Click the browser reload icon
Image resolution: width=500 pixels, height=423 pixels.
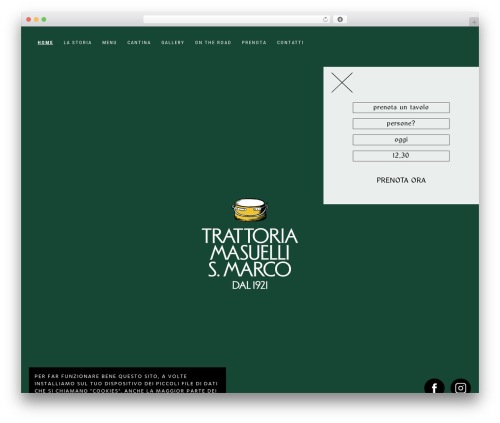(x=325, y=19)
